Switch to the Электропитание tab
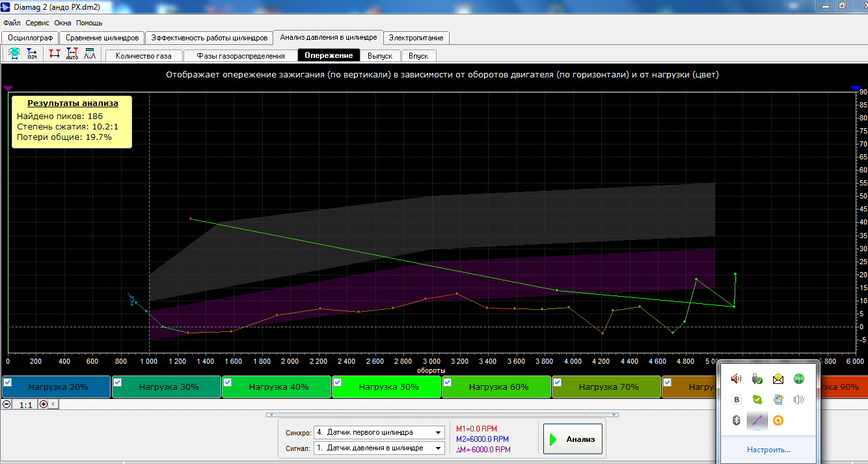The width and height of the screenshot is (868, 464). (416, 38)
